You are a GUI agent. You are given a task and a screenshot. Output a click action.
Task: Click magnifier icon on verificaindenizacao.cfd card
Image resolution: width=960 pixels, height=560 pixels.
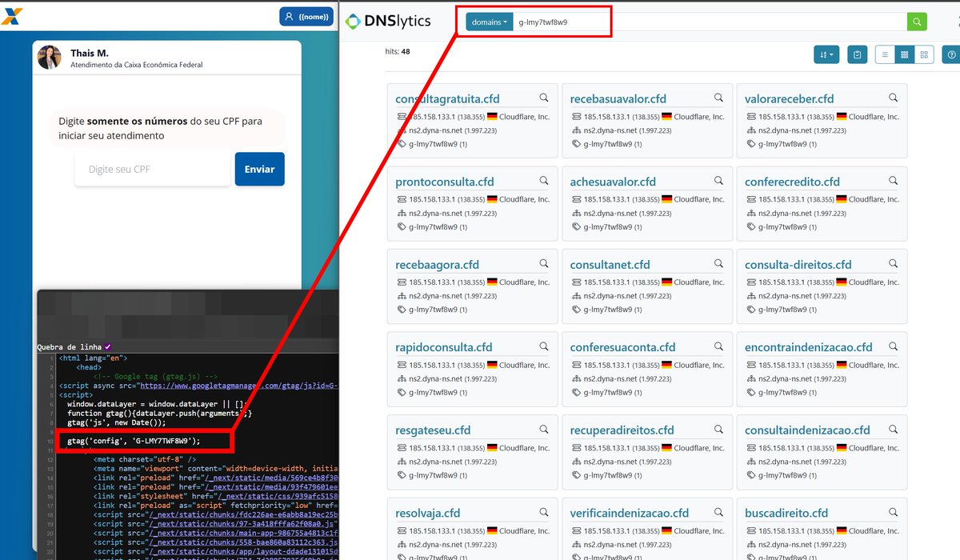pos(718,512)
